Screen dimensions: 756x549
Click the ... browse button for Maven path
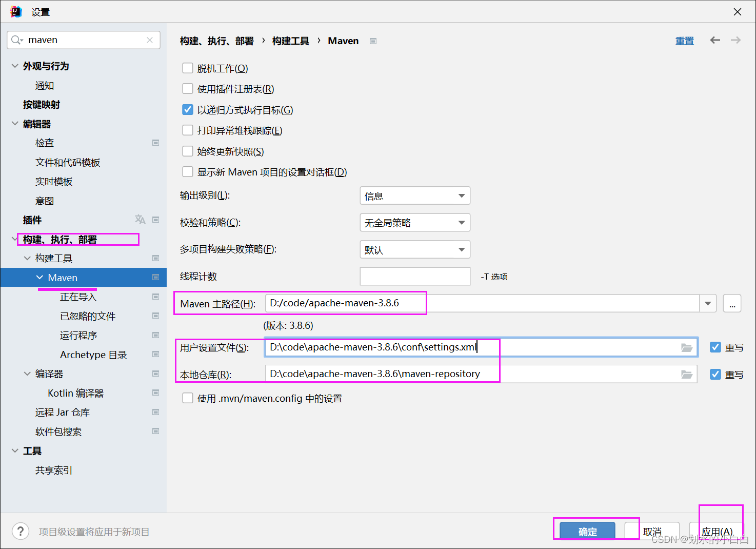(732, 303)
